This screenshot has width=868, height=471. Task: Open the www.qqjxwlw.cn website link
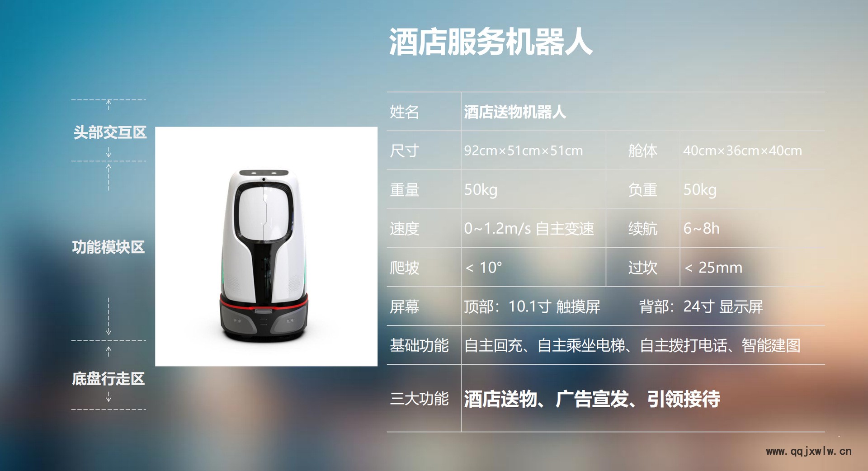click(x=809, y=451)
